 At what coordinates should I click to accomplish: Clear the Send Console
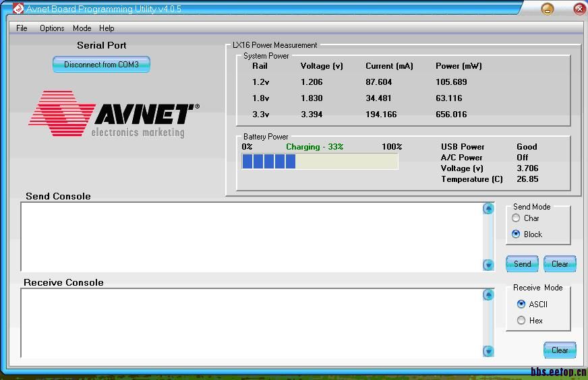[x=560, y=264]
